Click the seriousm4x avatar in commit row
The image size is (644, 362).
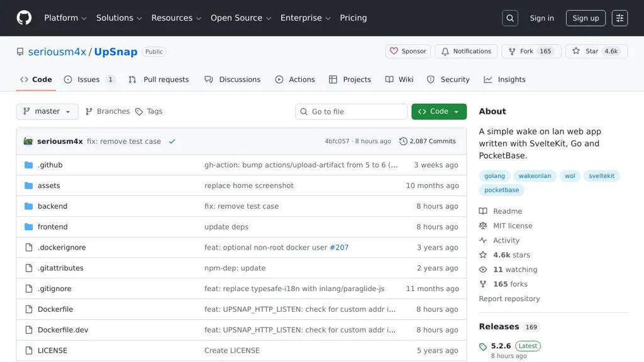(x=28, y=141)
